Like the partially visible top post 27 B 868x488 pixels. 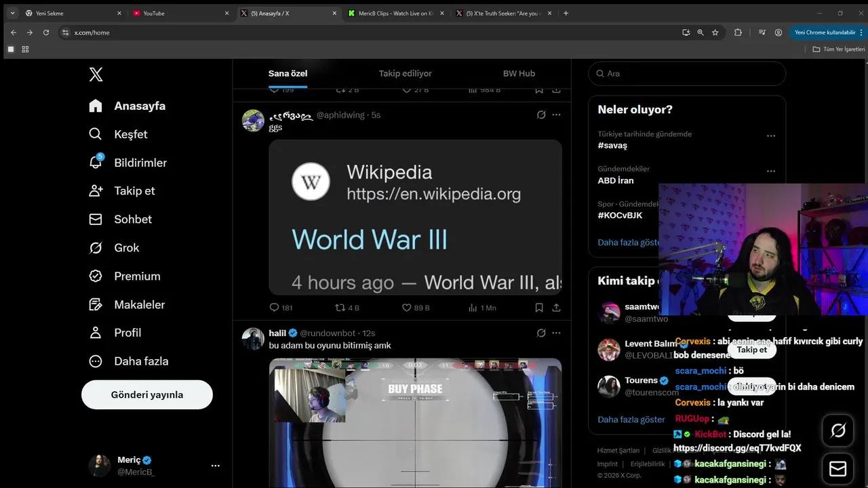point(415,90)
